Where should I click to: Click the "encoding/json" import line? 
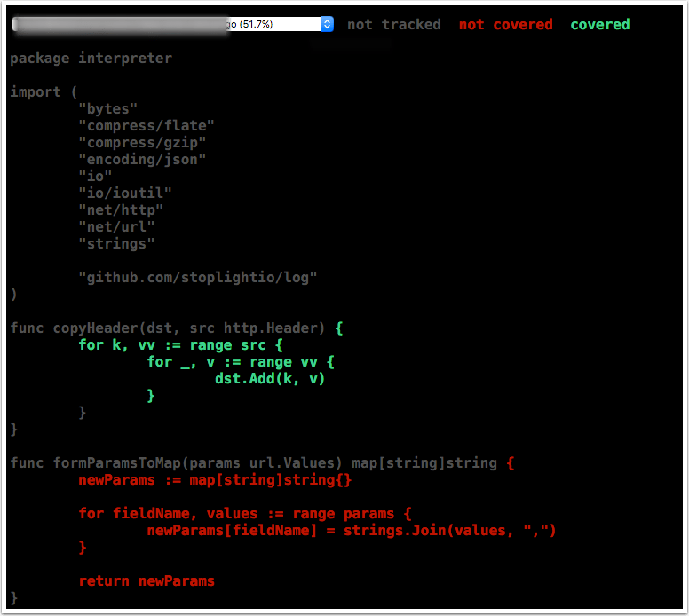[x=142, y=159]
